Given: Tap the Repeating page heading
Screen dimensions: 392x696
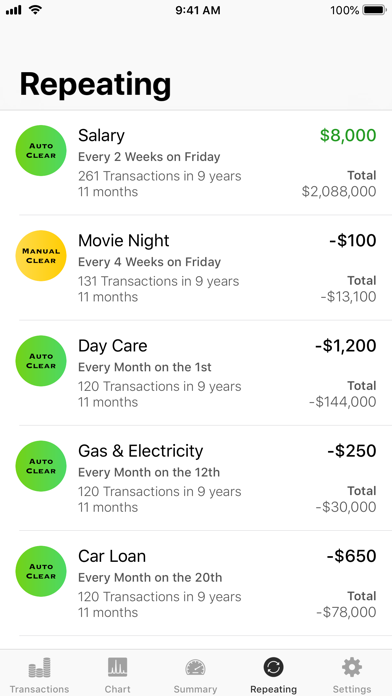Looking at the screenshot, I should pyautogui.click(x=95, y=84).
